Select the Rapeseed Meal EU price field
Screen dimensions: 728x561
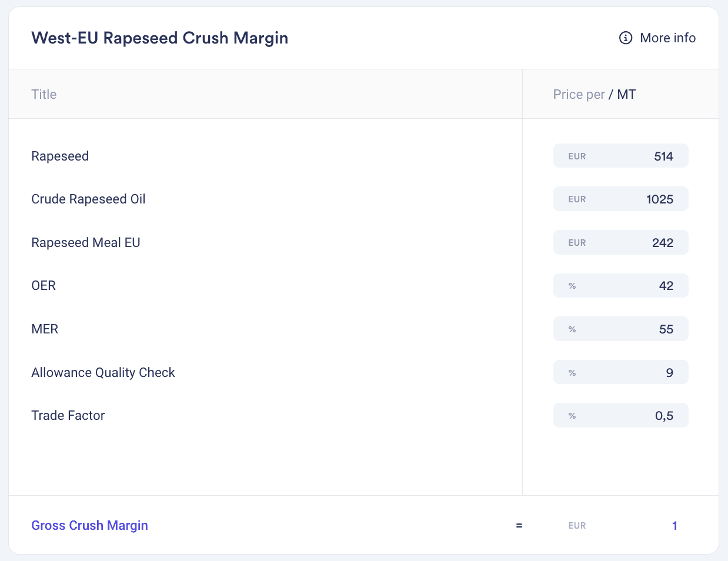(621, 242)
